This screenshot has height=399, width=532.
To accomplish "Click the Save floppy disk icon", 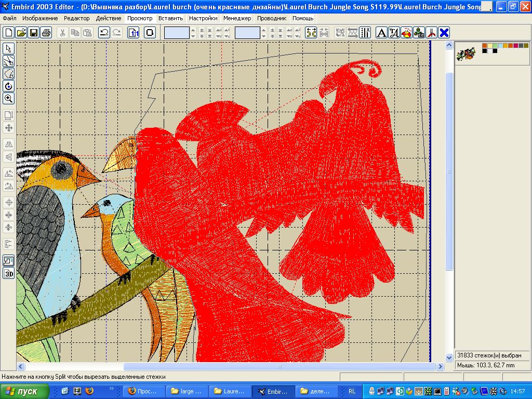I will (34, 33).
